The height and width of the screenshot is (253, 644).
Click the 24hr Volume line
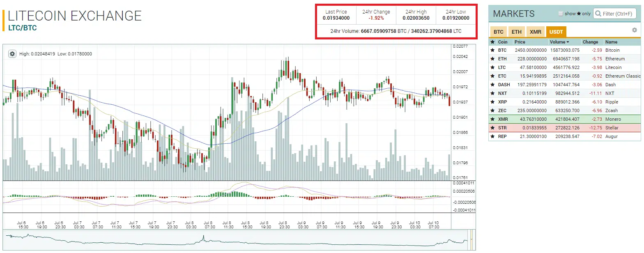click(x=396, y=31)
